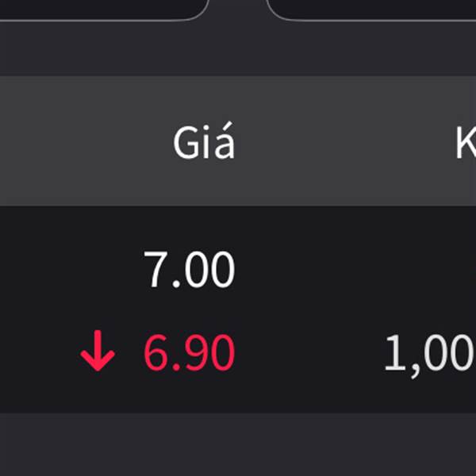Screen dimensions: 476x476
Task: Click curved corner of top-left panel
Action: point(199,12)
